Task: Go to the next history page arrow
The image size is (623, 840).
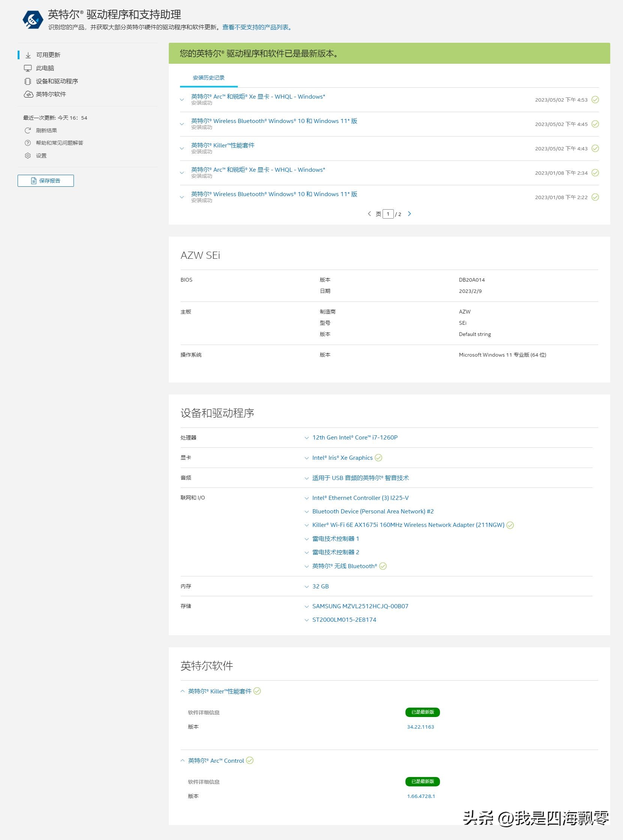Action: [x=410, y=214]
